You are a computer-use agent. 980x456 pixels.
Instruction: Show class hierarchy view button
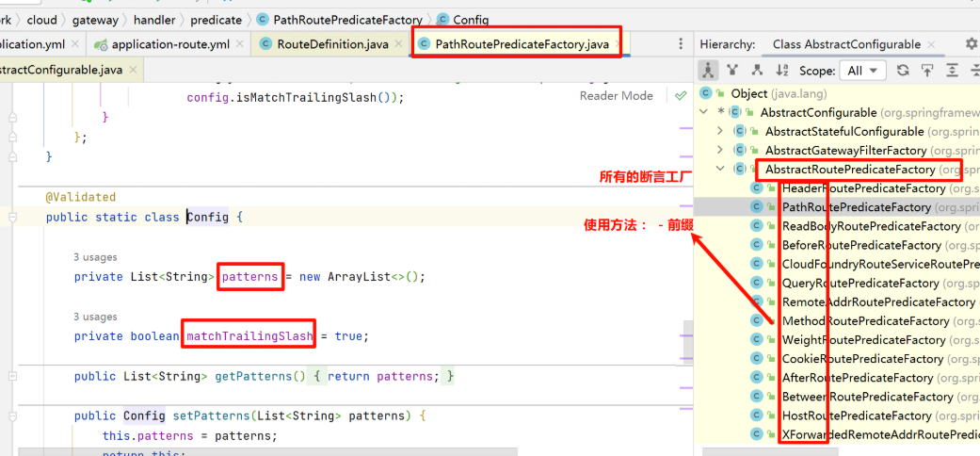tap(708, 71)
